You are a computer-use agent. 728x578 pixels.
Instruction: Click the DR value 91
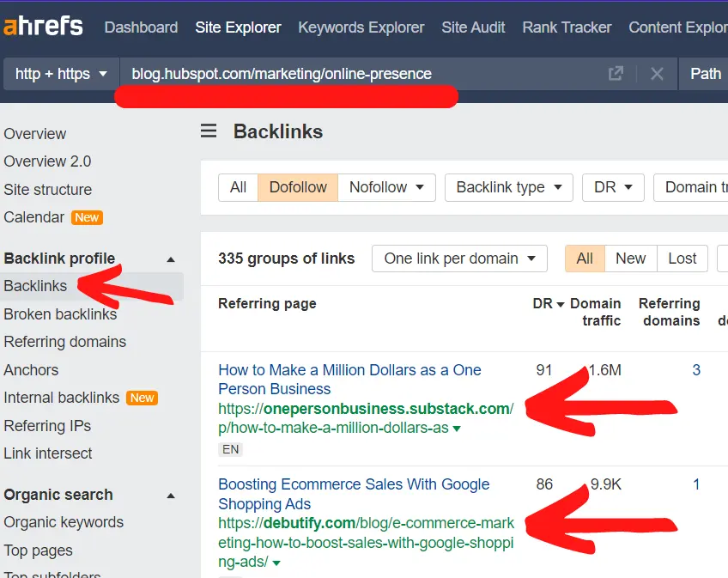[x=544, y=370]
